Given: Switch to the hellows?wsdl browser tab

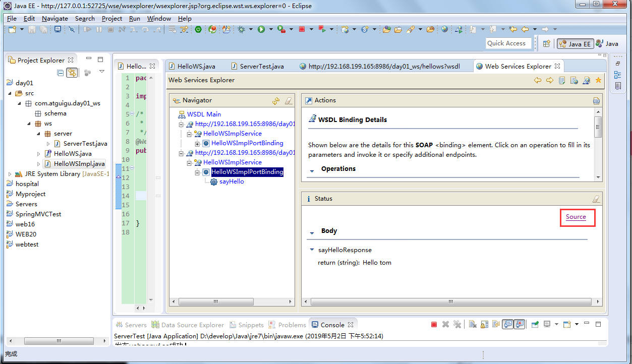Looking at the screenshot, I should tap(379, 66).
